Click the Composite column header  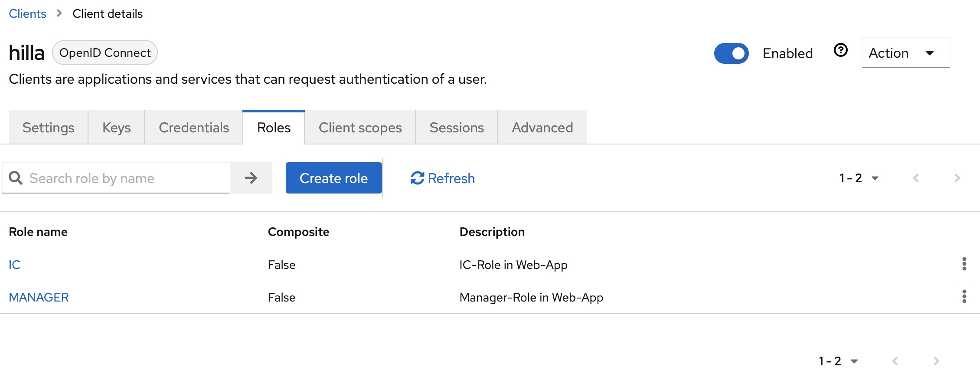pyautogui.click(x=298, y=232)
